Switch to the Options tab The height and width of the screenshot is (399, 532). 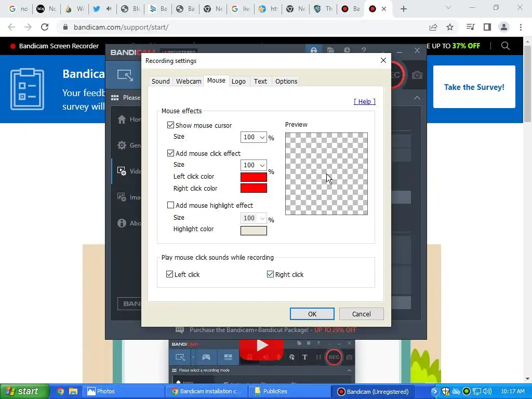[x=286, y=82]
